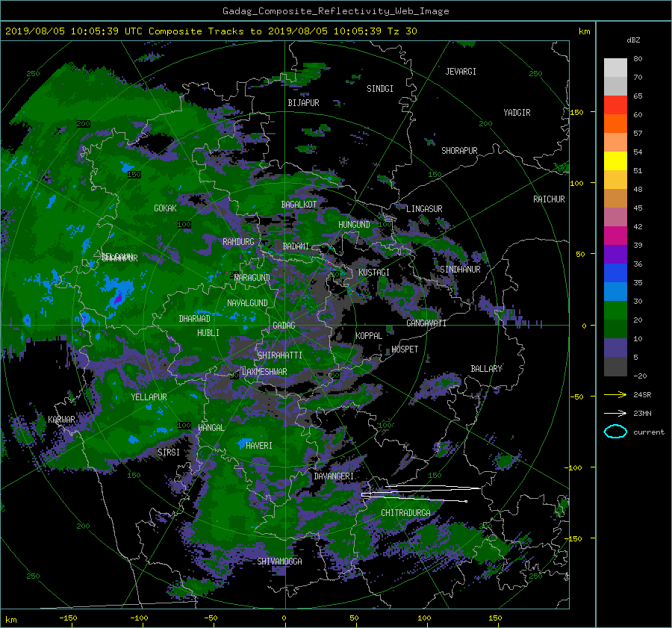
Task: Click the KUSTAGI city label
Action: pos(374,273)
